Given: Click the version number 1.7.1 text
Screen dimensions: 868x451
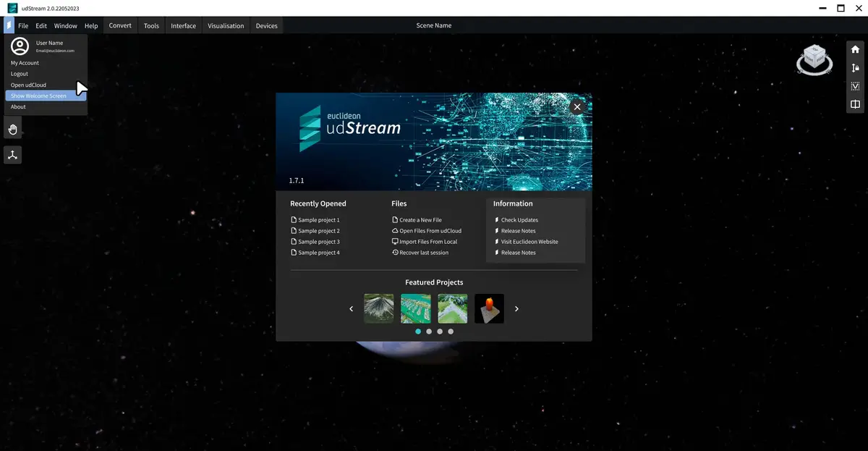Looking at the screenshot, I should (x=297, y=180).
